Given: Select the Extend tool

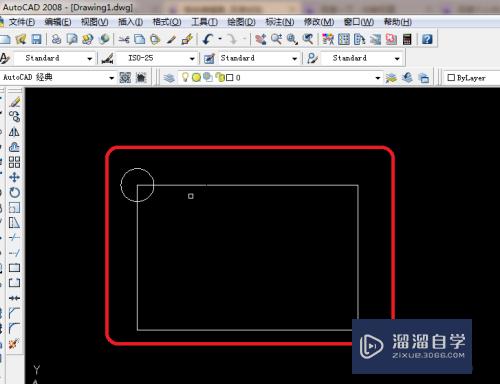Looking at the screenshot, I should point(15,253).
